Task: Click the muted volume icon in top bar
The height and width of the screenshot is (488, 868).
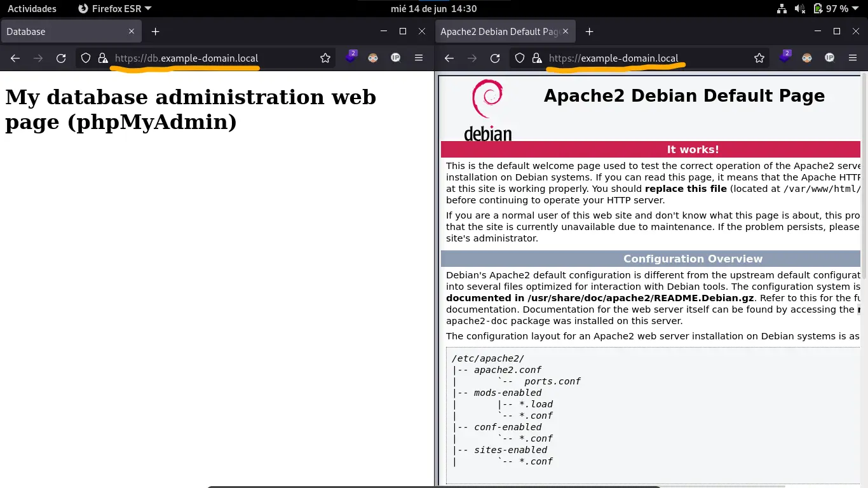Action: coord(800,9)
